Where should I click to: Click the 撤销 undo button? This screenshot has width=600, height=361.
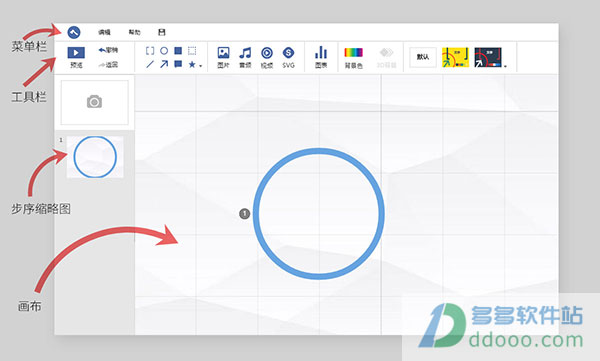108,50
